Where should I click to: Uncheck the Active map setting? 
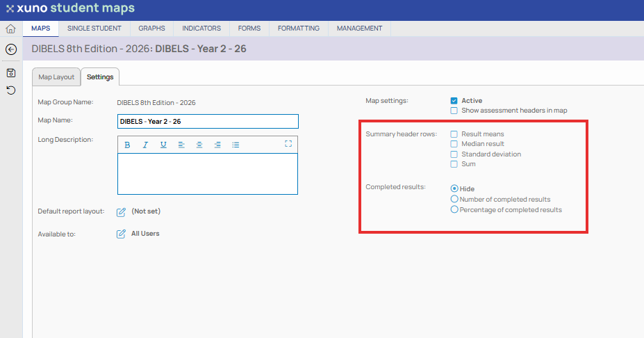(x=454, y=101)
